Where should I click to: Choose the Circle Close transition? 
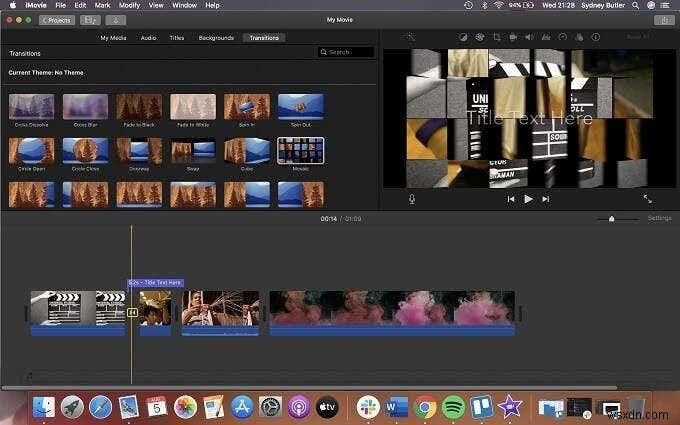pyautogui.click(x=85, y=150)
